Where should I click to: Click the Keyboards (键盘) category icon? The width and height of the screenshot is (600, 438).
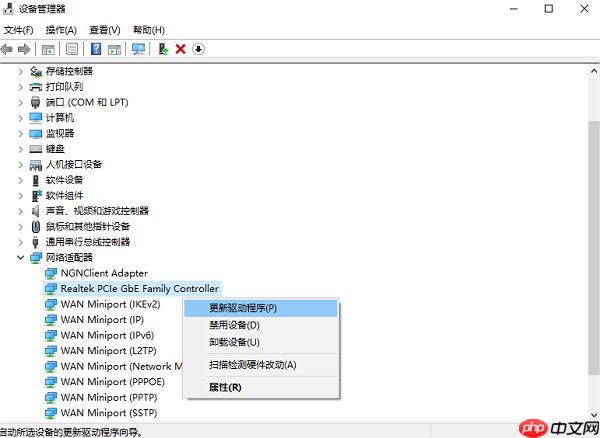tap(36, 149)
